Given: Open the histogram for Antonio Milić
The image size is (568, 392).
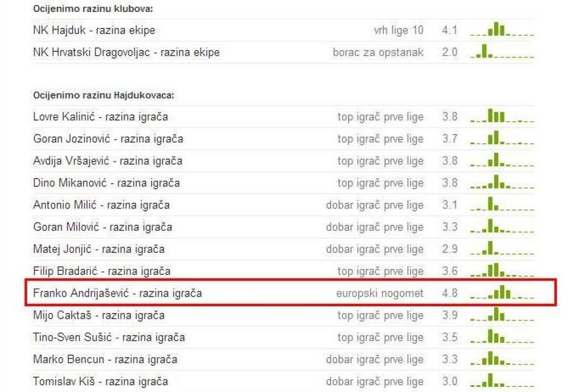Looking at the screenshot, I should pos(502,205).
